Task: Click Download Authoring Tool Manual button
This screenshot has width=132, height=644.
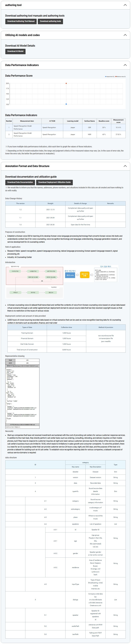Action: click(x=21, y=21)
